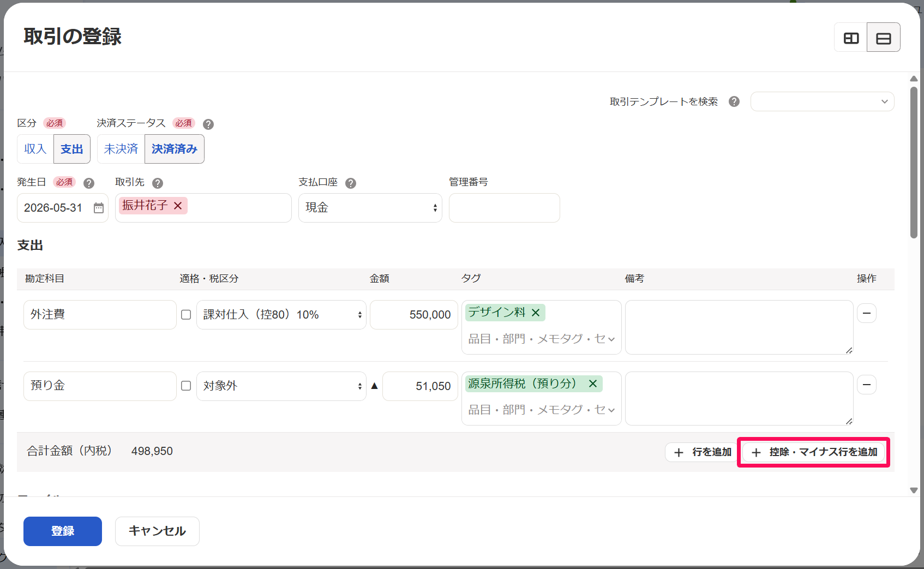Delete the 外注費 row with minus button
924x569 pixels.
[x=867, y=313]
